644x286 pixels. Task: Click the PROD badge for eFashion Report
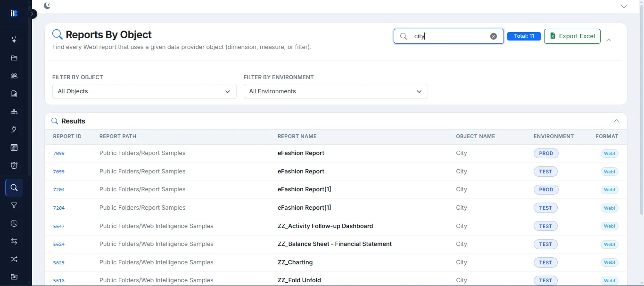point(546,153)
